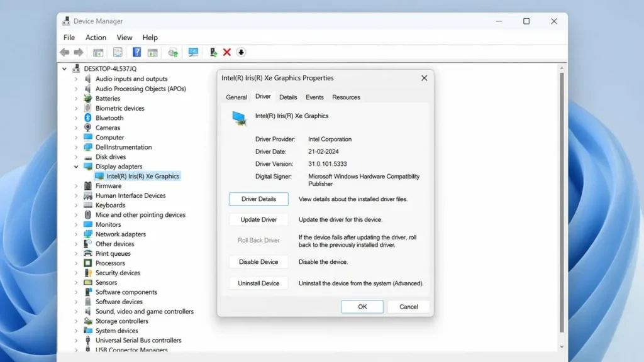This screenshot has height=362, width=644.
Task: Expand the Firmware node
Action: point(76,186)
